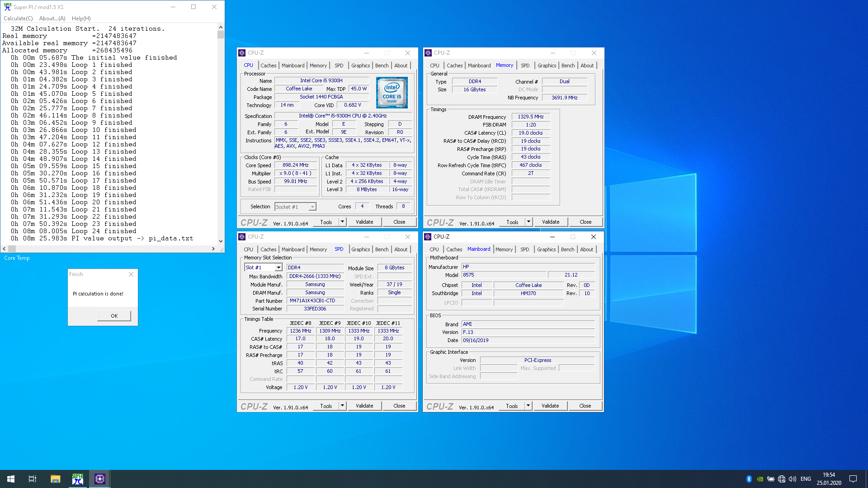Click Super PI horizontal scrollbar right arrow

[x=213, y=249]
